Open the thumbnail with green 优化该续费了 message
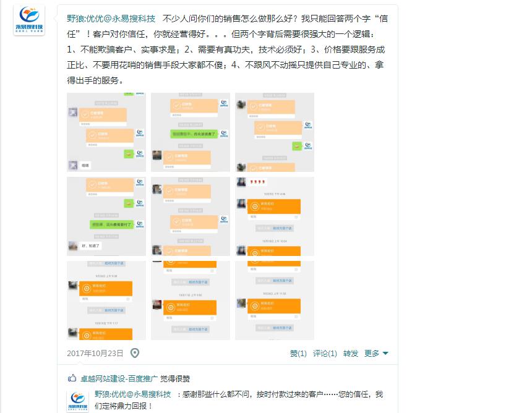 point(191,132)
